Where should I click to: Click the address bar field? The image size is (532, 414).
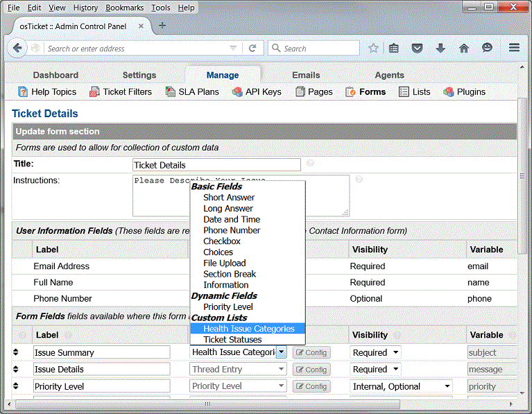point(137,49)
